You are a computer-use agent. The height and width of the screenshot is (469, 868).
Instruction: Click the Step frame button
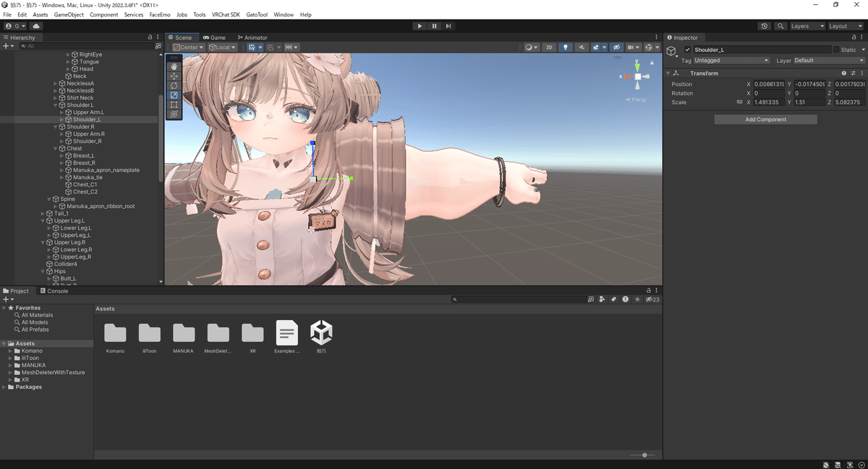(x=448, y=26)
